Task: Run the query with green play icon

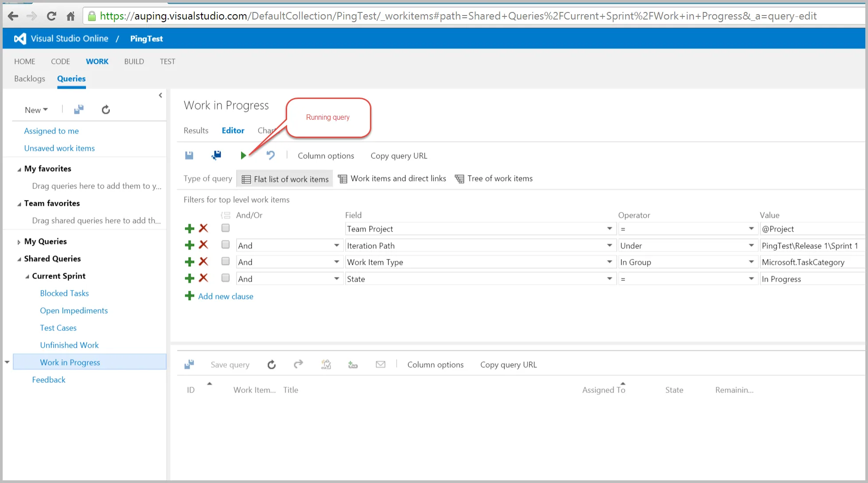Action: pyautogui.click(x=243, y=155)
